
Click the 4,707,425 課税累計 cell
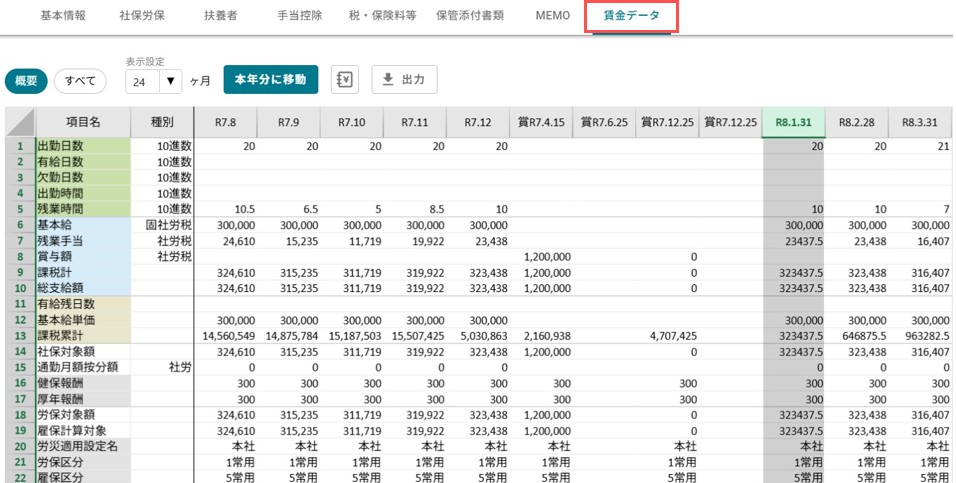coord(667,336)
